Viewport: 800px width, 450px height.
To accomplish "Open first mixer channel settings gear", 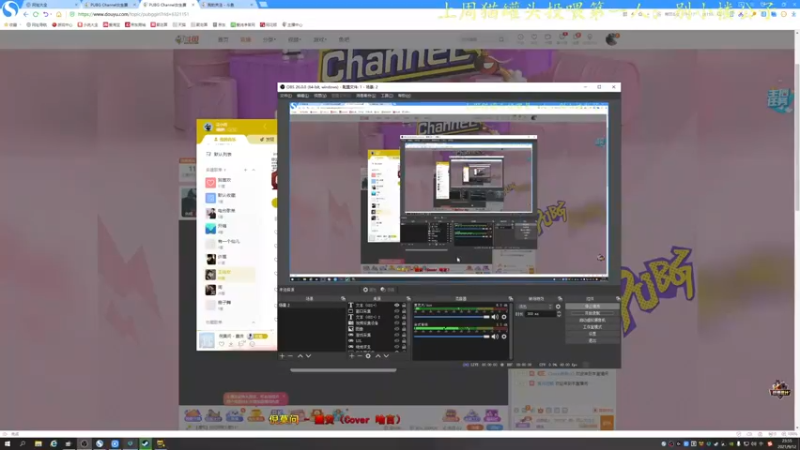I will click(x=504, y=317).
